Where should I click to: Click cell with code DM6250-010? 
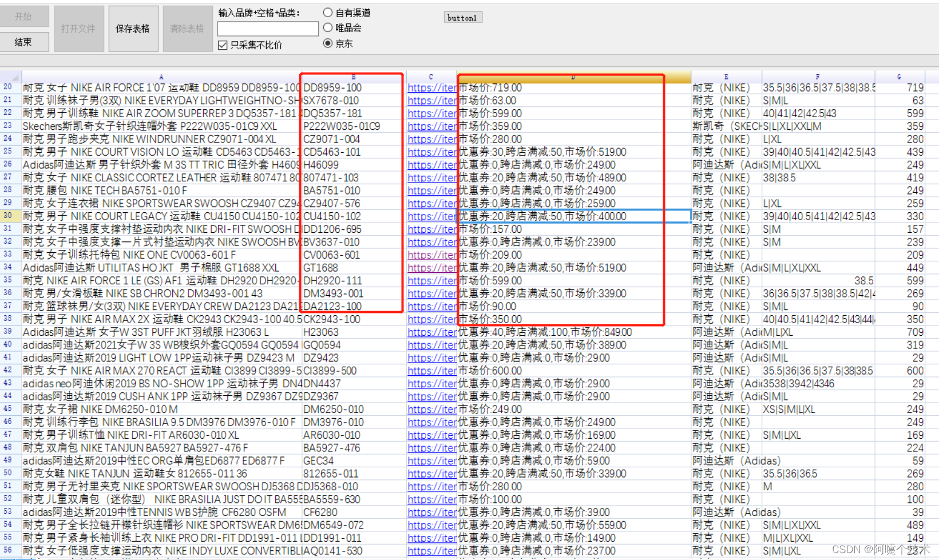(x=354, y=410)
